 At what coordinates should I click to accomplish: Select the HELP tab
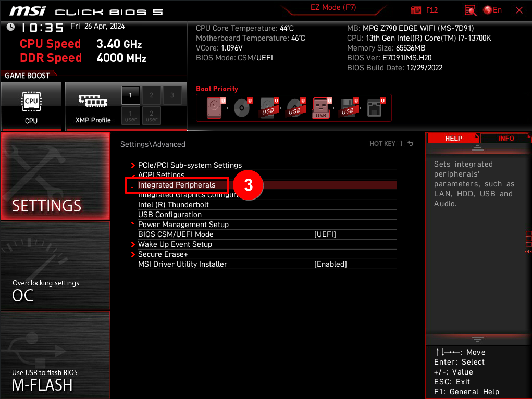coord(453,138)
